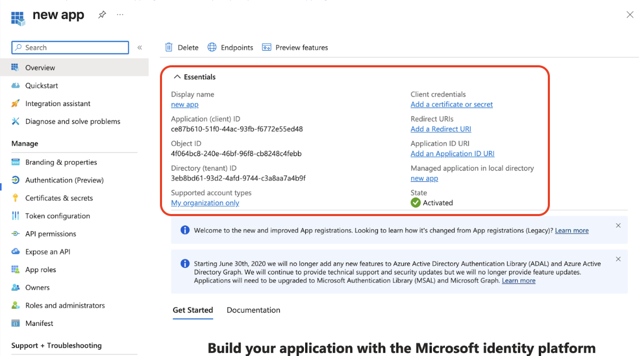Click Add a Redirect URI link
Screen dimensions: 644x356
(441, 129)
